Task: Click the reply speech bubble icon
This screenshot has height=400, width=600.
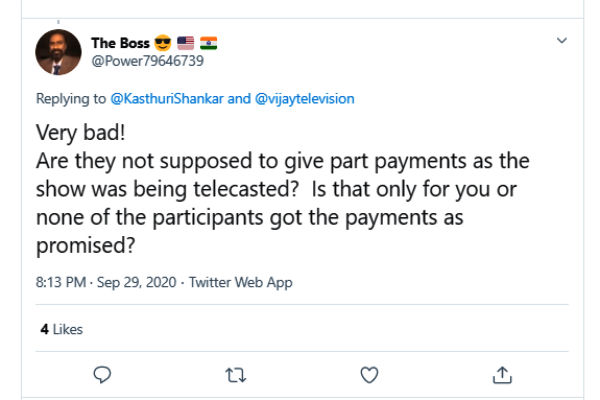Action: pyautogui.click(x=102, y=375)
